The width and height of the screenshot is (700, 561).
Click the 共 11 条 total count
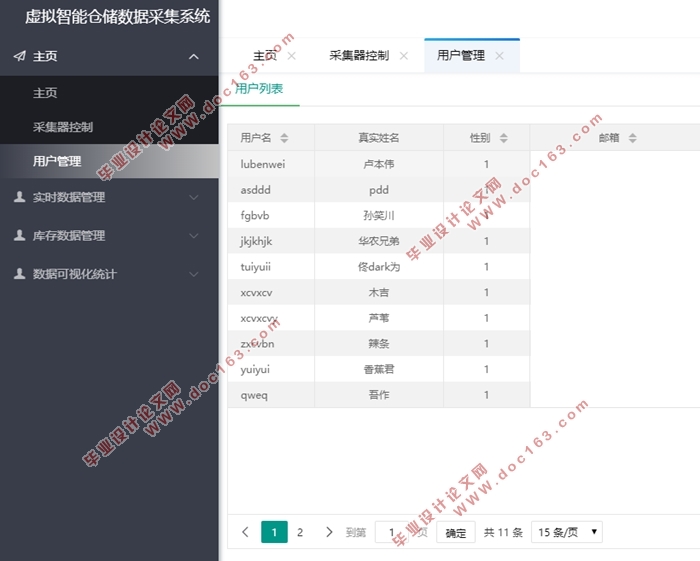(x=503, y=532)
